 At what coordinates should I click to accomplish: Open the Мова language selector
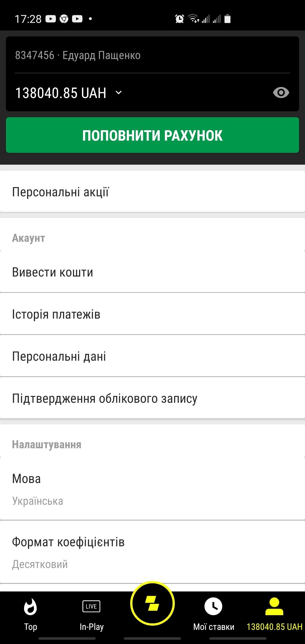[152, 489]
